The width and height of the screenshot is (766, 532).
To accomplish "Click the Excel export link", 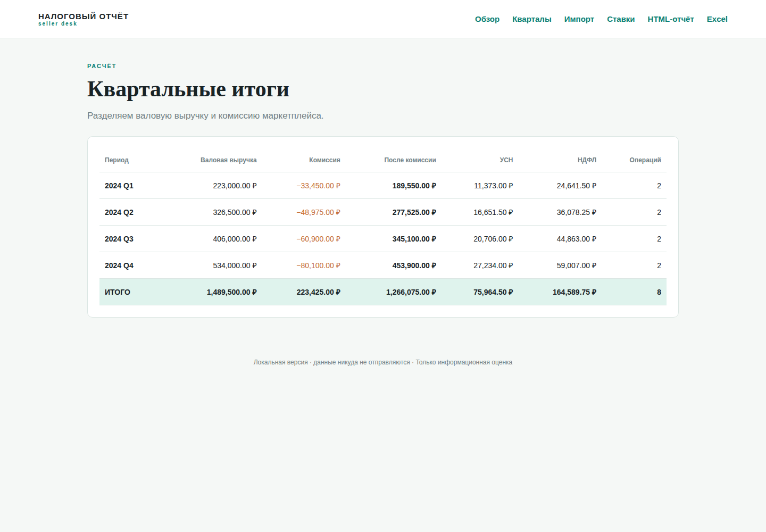I will coord(717,19).
